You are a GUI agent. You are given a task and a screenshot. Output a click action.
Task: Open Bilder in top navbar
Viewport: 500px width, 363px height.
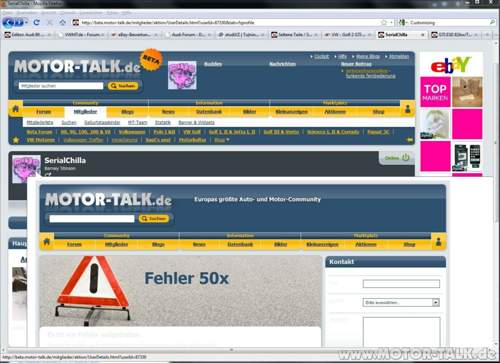(x=249, y=112)
